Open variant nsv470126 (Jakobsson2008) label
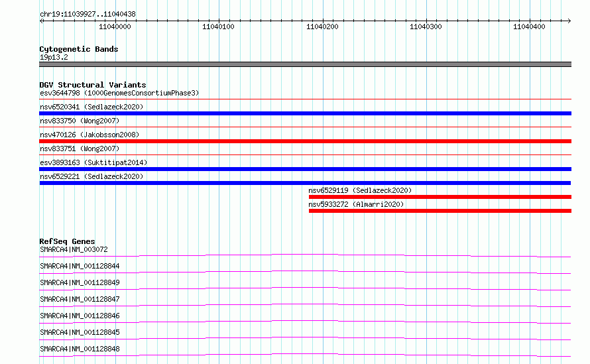Image resolution: width=590 pixels, height=364 pixels. coord(89,135)
